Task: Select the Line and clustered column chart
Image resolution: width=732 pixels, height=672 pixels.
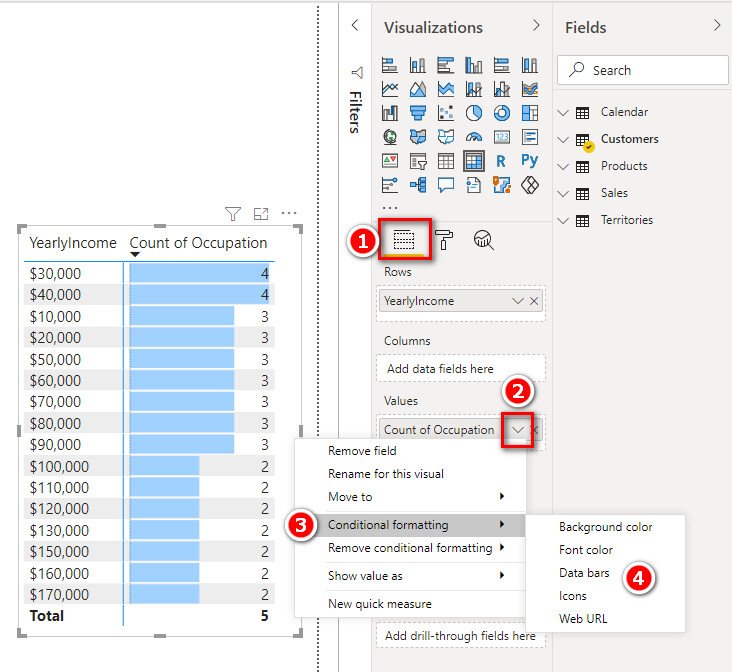Action: point(502,89)
